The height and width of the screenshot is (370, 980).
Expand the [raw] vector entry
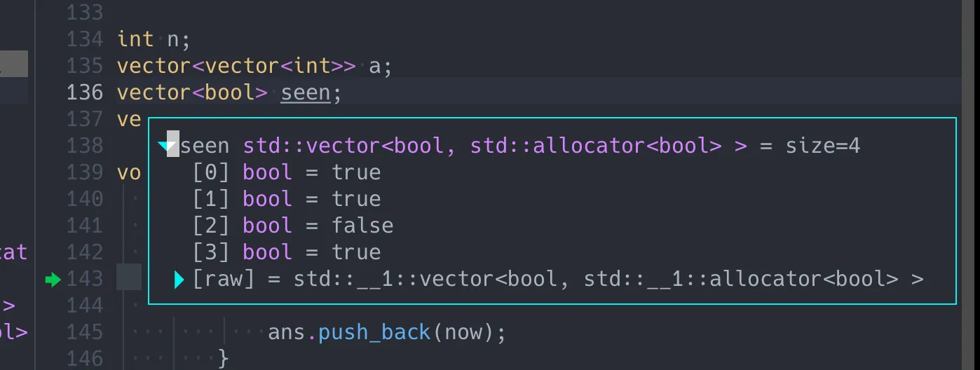tap(179, 280)
